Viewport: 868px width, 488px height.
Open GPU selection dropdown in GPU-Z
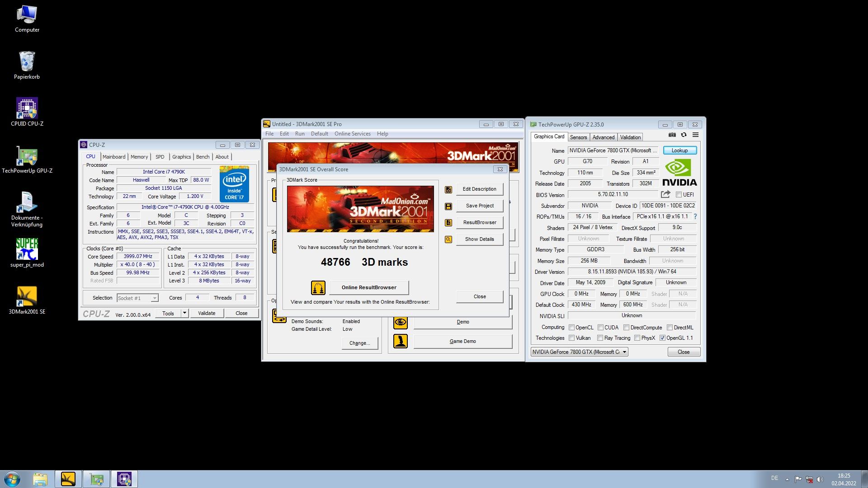coord(580,352)
